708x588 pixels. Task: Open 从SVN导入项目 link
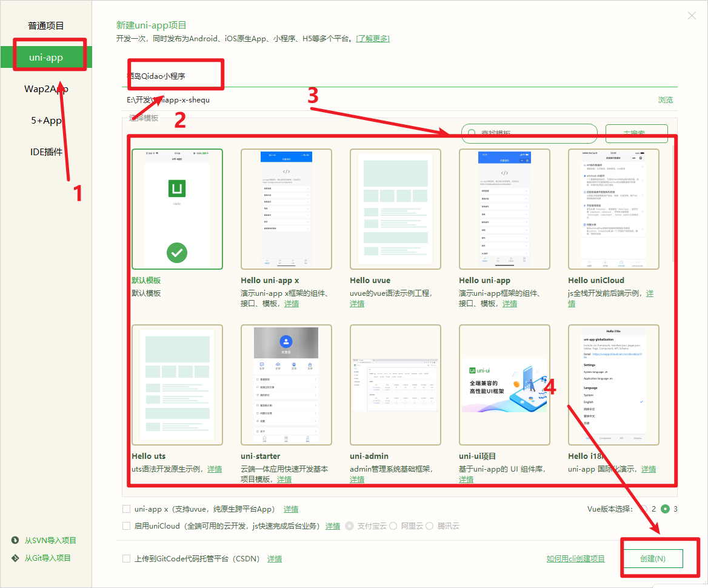click(x=50, y=540)
